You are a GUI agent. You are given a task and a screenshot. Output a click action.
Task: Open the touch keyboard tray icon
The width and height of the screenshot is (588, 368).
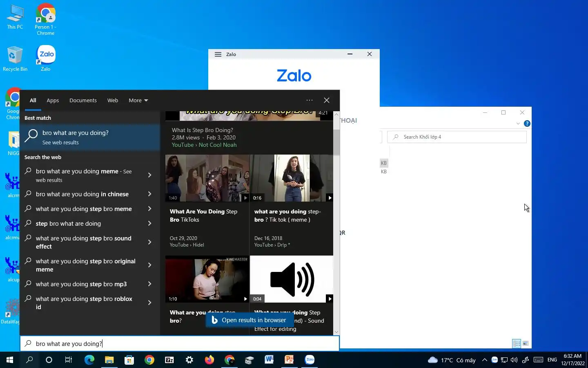[538, 360]
